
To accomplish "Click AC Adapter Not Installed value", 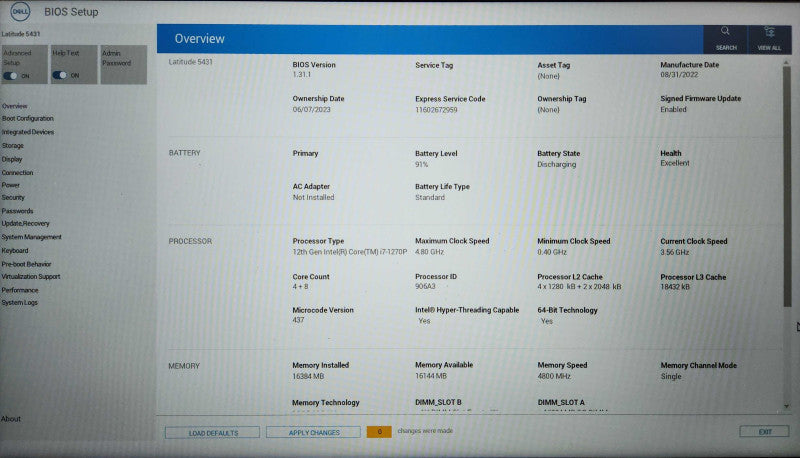I will pyautogui.click(x=313, y=197).
